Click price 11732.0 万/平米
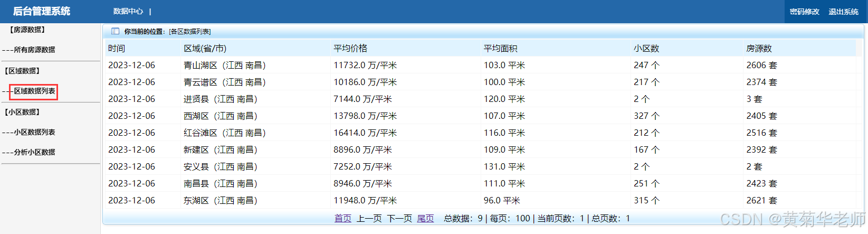 365,65
